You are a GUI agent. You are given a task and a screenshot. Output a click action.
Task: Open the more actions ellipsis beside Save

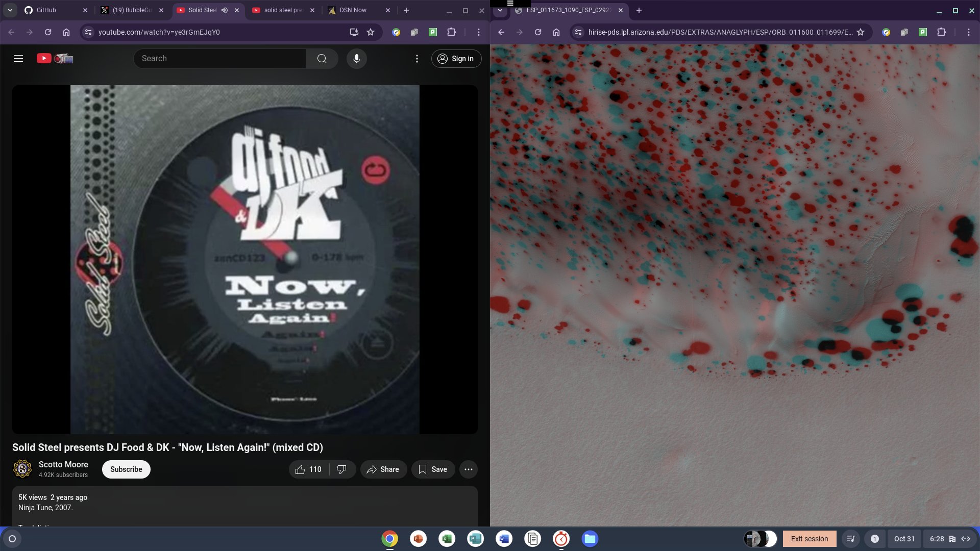pyautogui.click(x=468, y=469)
